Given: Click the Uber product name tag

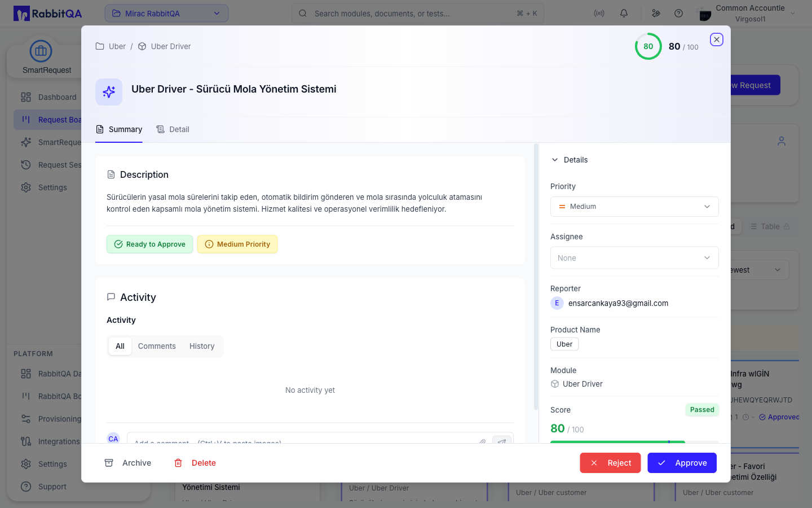Looking at the screenshot, I should coord(564,344).
